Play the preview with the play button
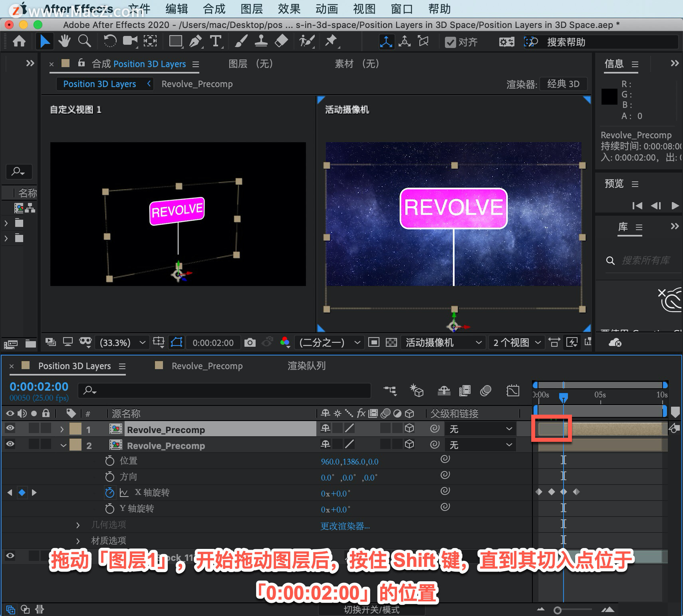 click(x=675, y=205)
